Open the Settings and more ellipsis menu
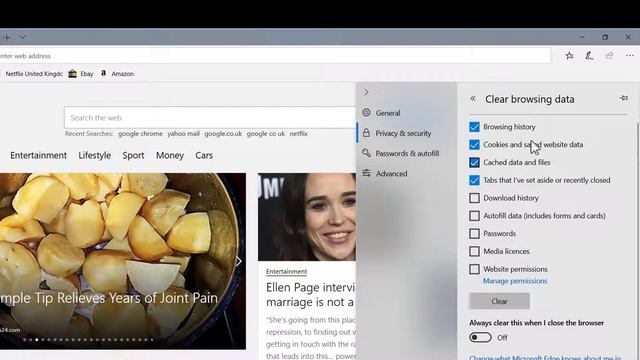This screenshot has height=360, width=640. click(x=629, y=56)
